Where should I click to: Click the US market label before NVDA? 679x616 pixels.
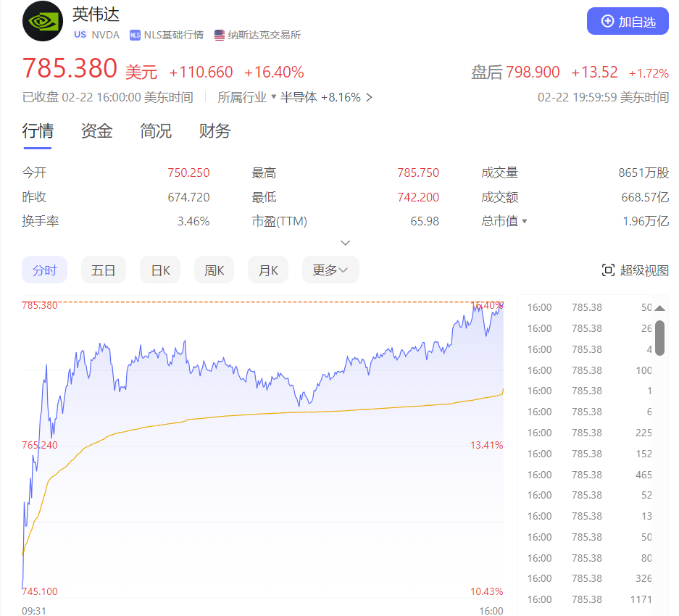(x=80, y=34)
